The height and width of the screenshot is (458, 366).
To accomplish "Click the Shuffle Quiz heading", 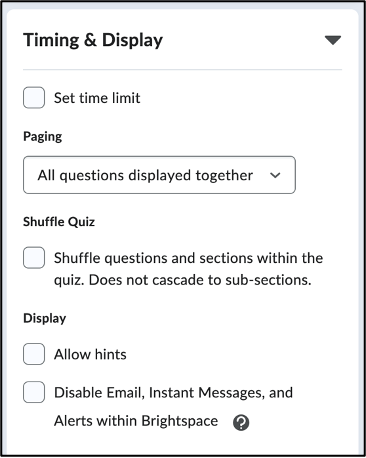I will (59, 222).
